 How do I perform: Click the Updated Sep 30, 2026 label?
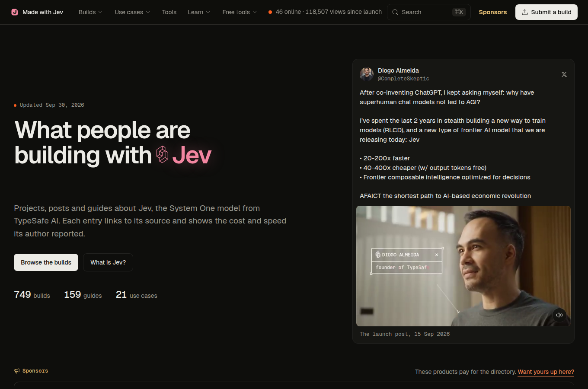click(x=49, y=105)
